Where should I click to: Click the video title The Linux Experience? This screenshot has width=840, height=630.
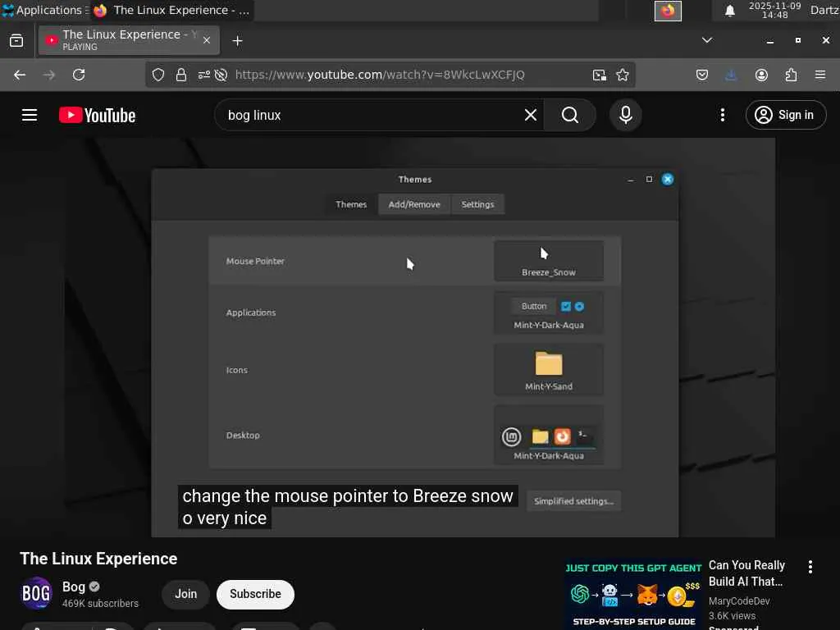coord(98,559)
